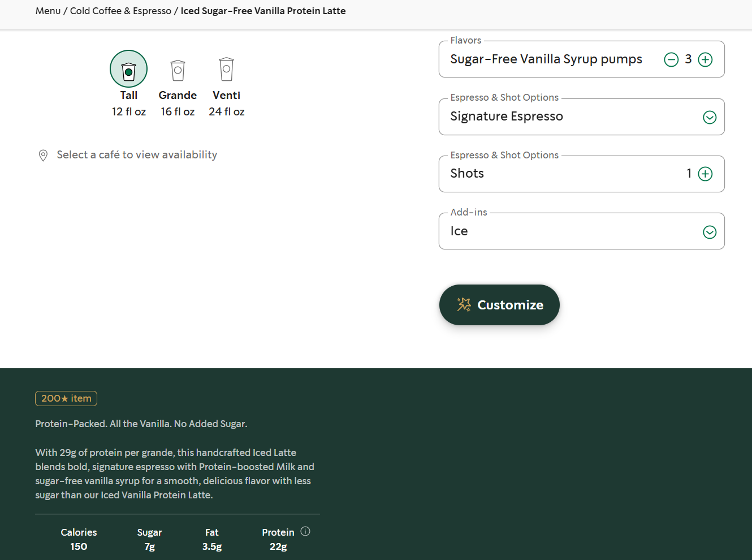
Task: Click the Iced Sugar-Free Vanilla Protein Latte breadcrumb
Action: tap(263, 11)
